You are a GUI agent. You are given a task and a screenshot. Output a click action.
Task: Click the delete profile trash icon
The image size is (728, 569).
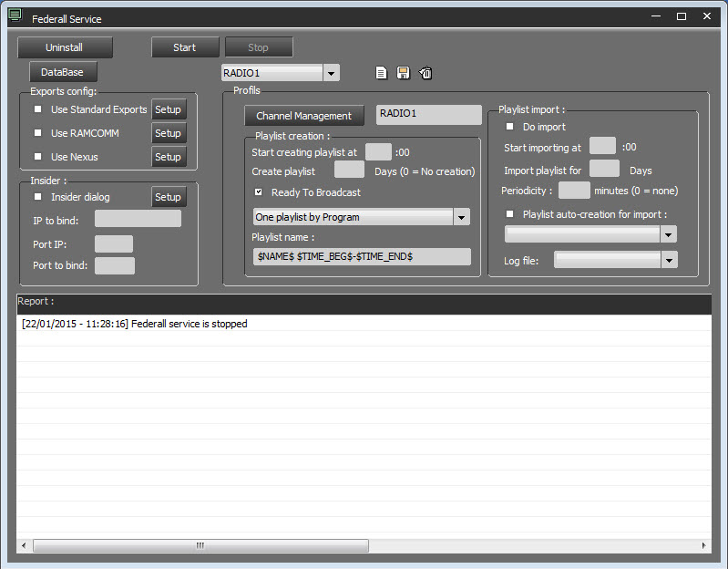426,73
